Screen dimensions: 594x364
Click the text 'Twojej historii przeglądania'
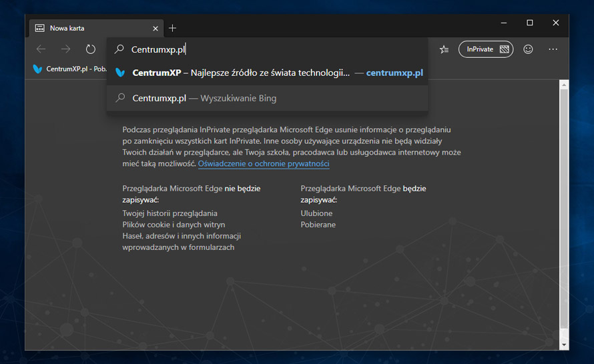click(170, 213)
